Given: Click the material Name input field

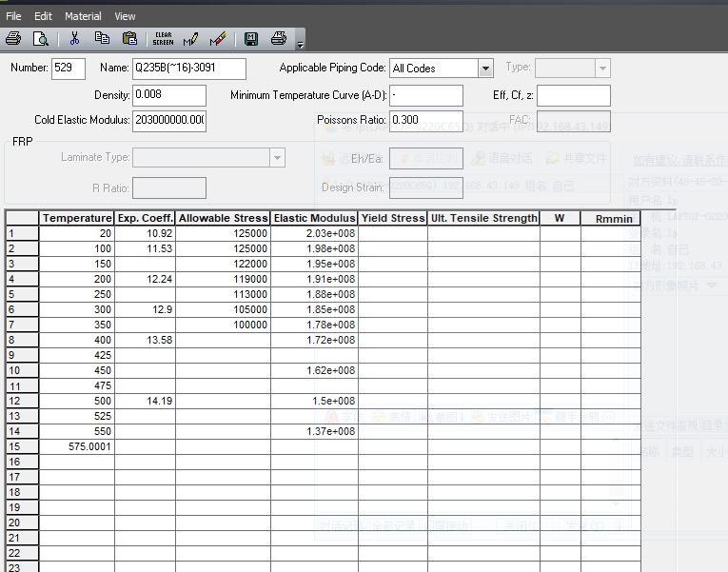Looking at the screenshot, I should pyautogui.click(x=191, y=69).
